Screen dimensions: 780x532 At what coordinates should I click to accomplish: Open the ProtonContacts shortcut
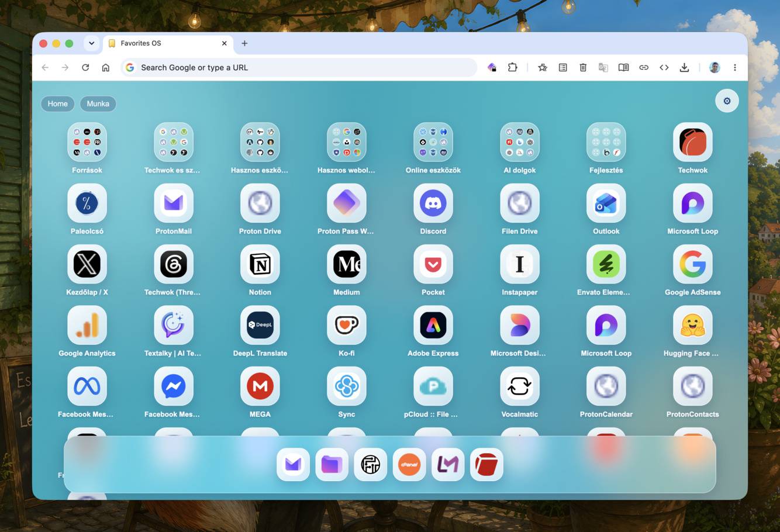click(693, 386)
